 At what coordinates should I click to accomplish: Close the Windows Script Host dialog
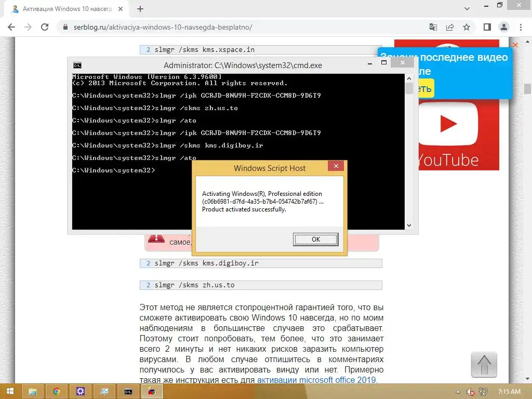point(336,166)
